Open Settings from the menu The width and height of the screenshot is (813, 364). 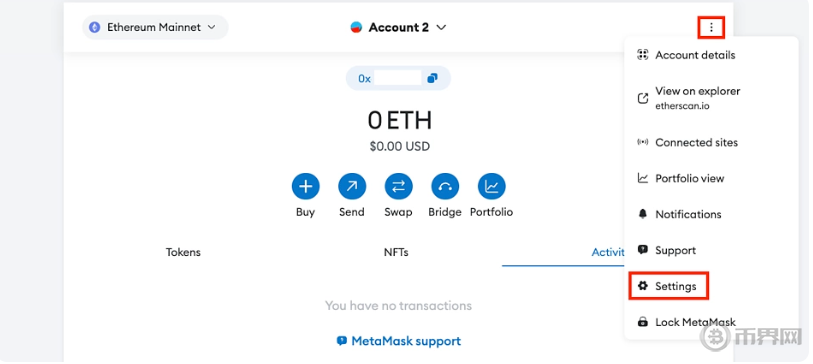[669, 286]
